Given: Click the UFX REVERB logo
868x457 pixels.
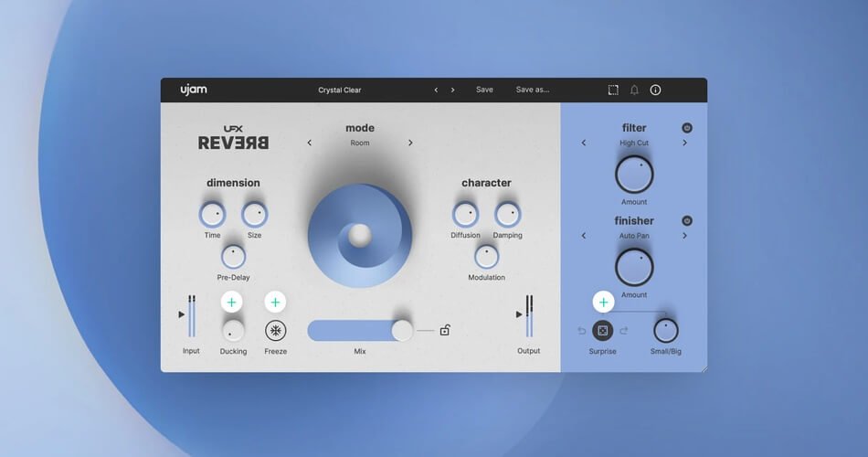Looking at the screenshot, I should (233, 138).
